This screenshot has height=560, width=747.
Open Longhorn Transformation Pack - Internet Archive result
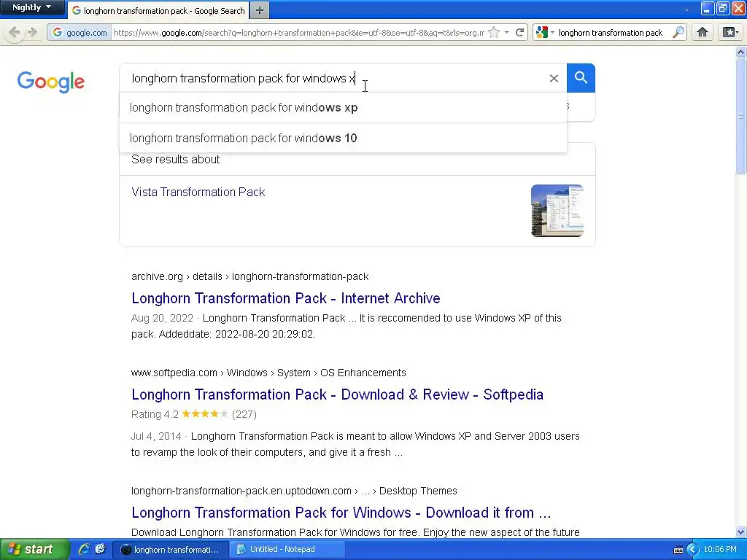(x=286, y=298)
